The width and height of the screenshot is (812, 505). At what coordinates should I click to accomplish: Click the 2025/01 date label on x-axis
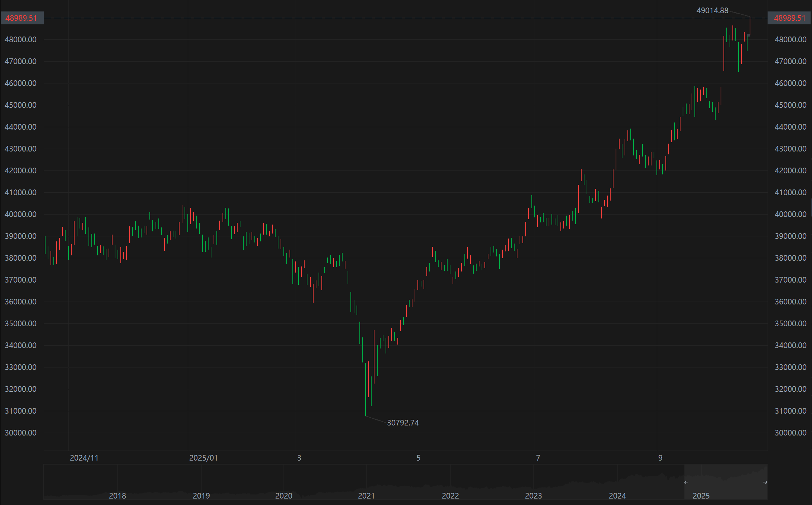pyautogui.click(x=203, y=458)
